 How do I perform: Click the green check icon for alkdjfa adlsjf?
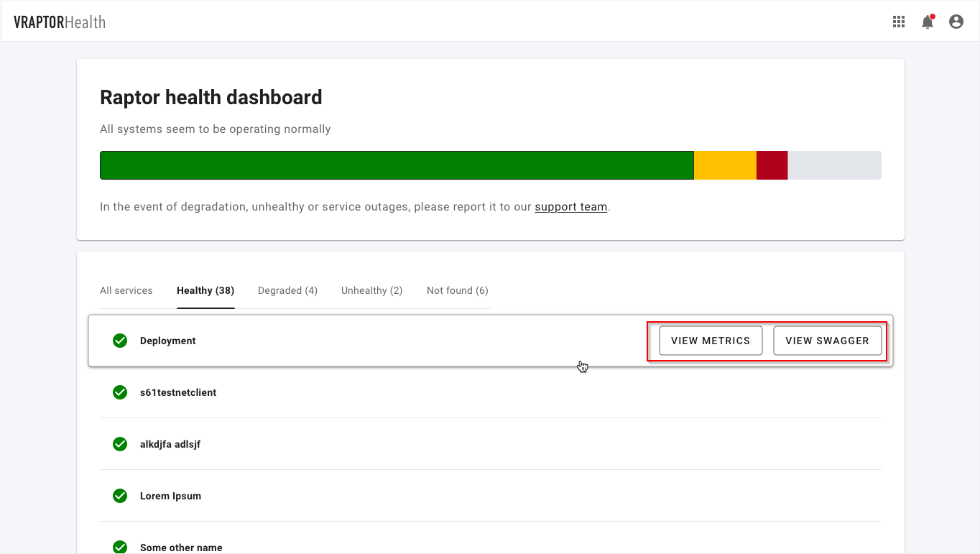pyautogui.click(x=120, y=444)
